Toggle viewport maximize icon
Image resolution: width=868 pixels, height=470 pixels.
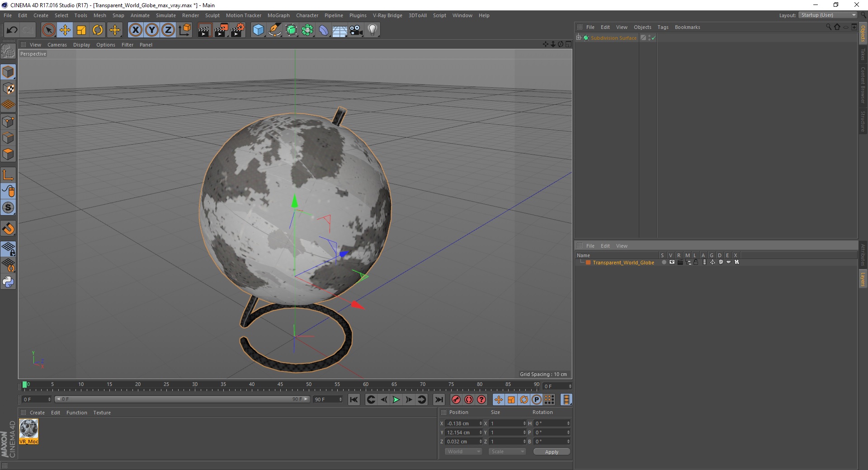tap(568, 44)
